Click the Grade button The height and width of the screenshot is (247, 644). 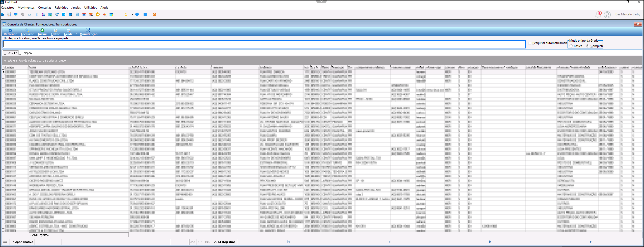point(68,32)
